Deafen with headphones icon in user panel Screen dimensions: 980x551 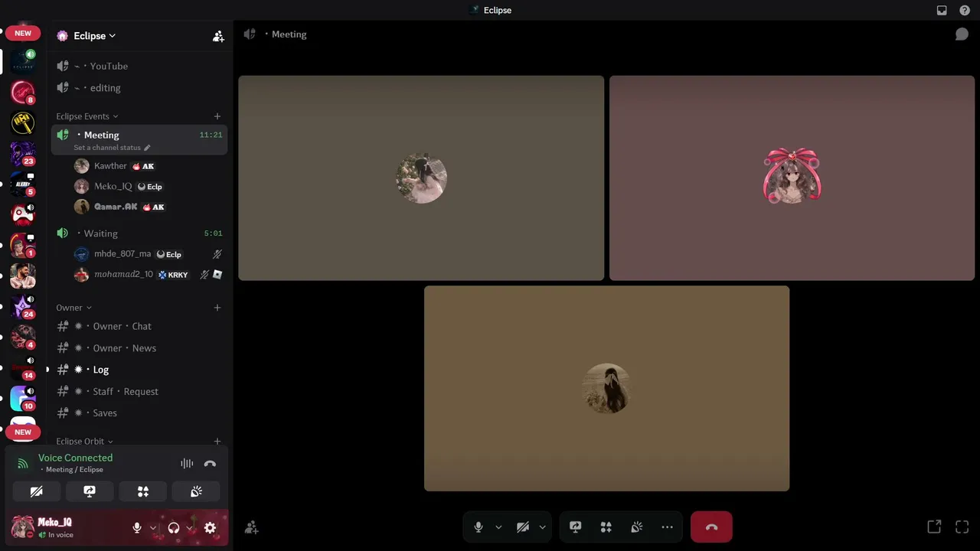[174, 528]
